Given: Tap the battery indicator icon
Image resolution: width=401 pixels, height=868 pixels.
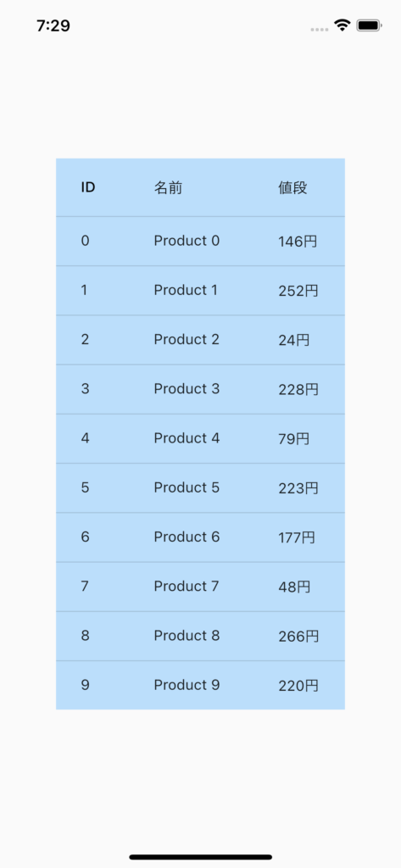Looking at the screenshot, I should pos(370,25).
